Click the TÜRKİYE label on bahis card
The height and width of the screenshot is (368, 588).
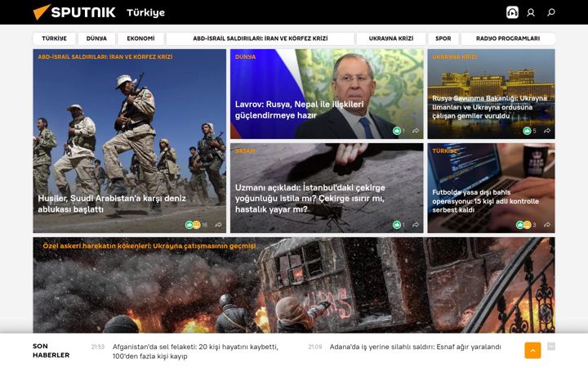pyautogui.click(x=445, y=150)
